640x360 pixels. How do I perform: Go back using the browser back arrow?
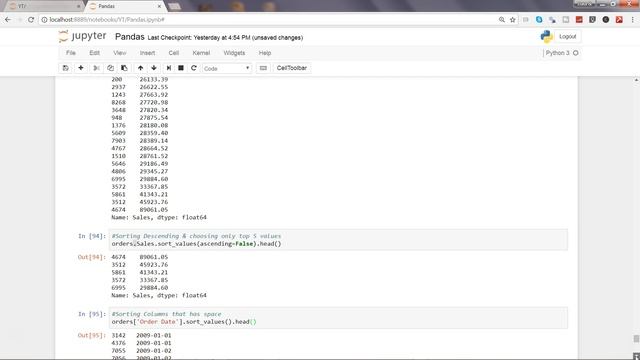tap(8, 20)
